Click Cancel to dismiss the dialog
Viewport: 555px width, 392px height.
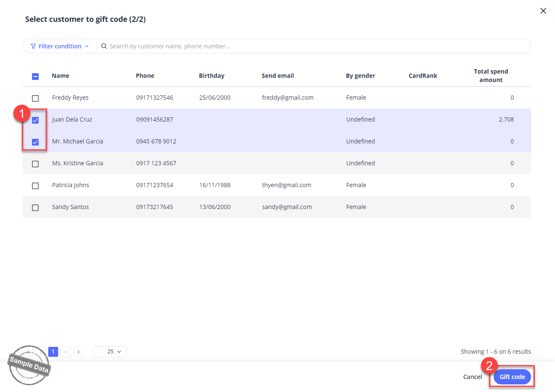(x=472, y=377)
